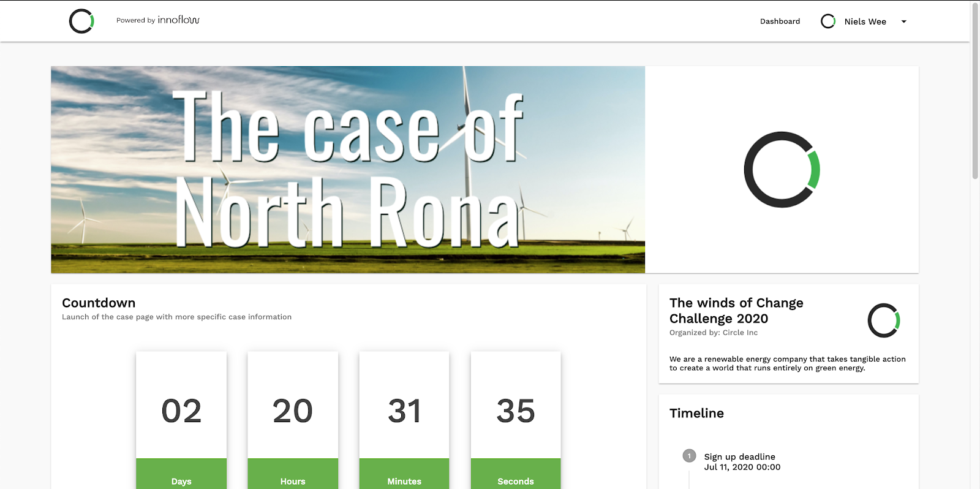This screenshot has width=980, height=489.
Task: Open the North Rona banner image
Action: tap(348, 170)
